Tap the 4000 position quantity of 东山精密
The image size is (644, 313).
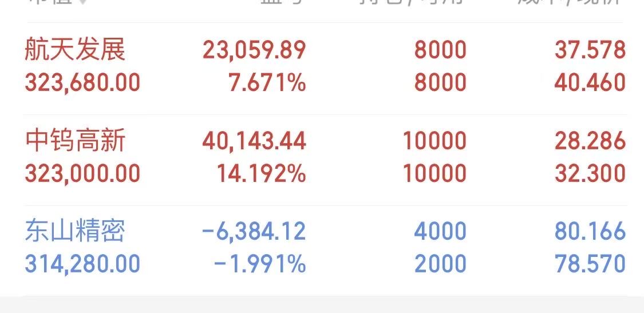coord(440,231)
